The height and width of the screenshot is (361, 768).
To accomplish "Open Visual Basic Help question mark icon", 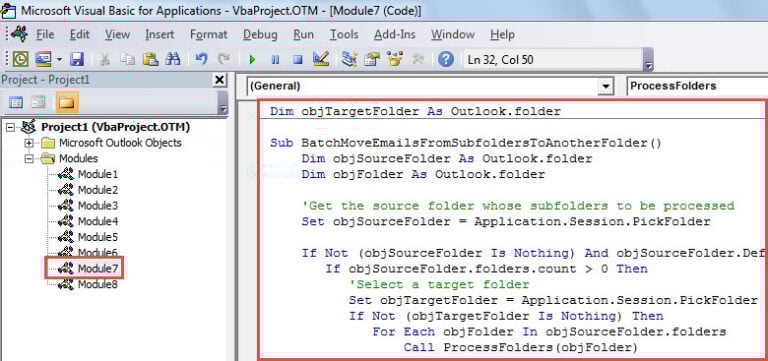I will tap(446, 59).
